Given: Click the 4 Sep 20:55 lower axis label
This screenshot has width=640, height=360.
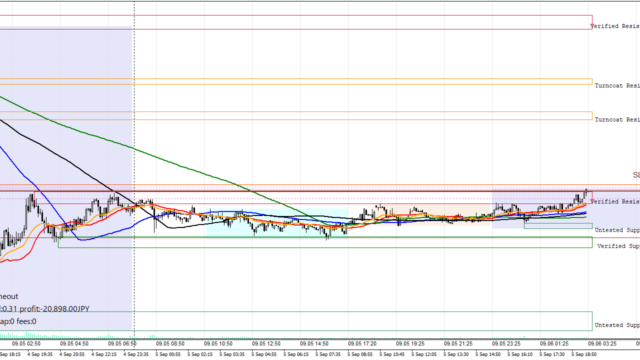Looking at the screenshot, I should pos(73,355).
